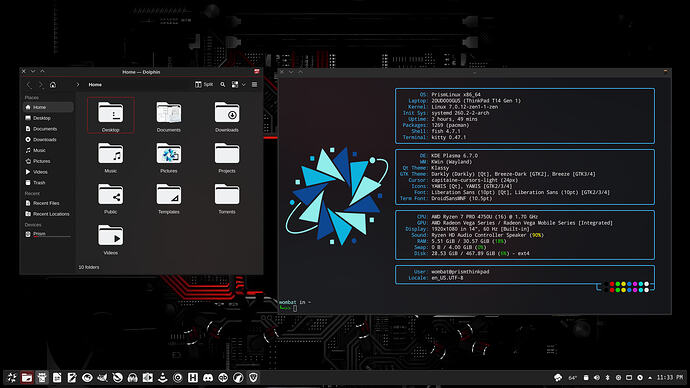This screenshot has height=388, width=690.
Task: Expand the view mode dropdown arrow
Action: click(243, 84)
